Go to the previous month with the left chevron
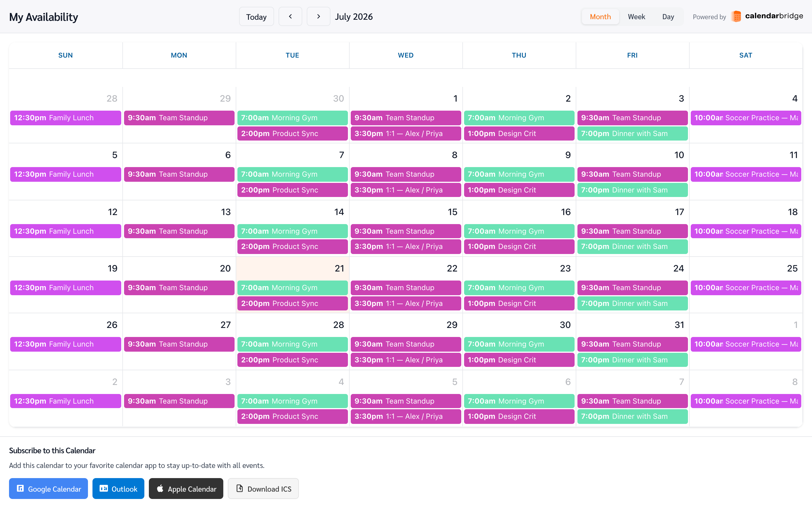Viewport: 812px width, 508px height. [x=290, y=16]
